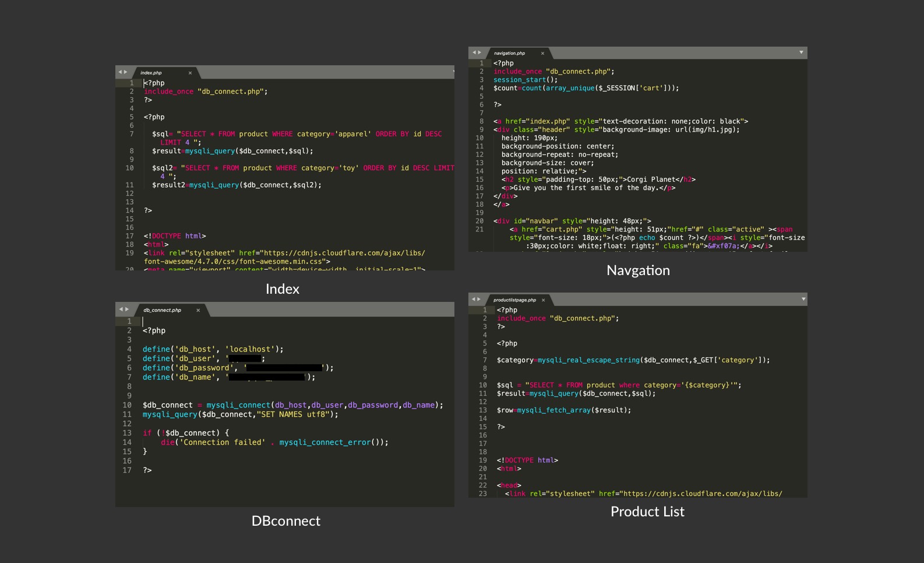Close the productlistpage.php tab
This screenshot has height=563, width=924.
point(543,300)
